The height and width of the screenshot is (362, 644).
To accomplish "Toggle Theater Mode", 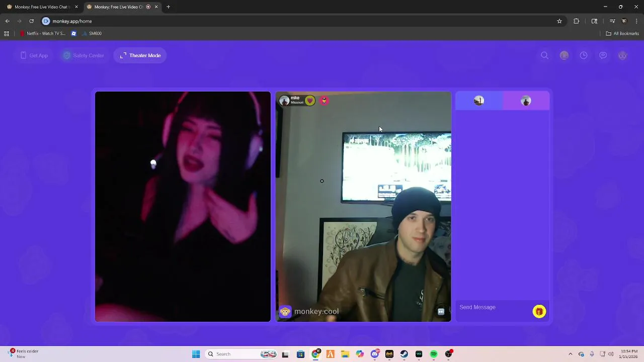I will 140,55.
